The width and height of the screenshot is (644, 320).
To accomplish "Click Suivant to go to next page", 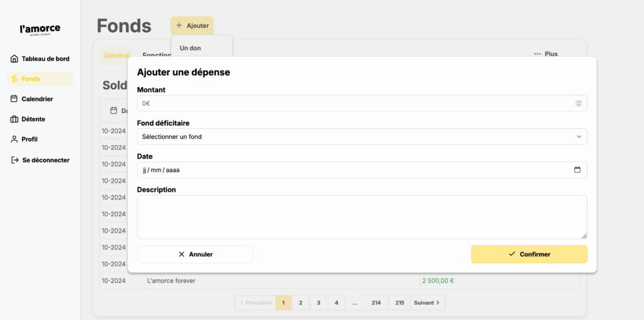I will [428, 302].
